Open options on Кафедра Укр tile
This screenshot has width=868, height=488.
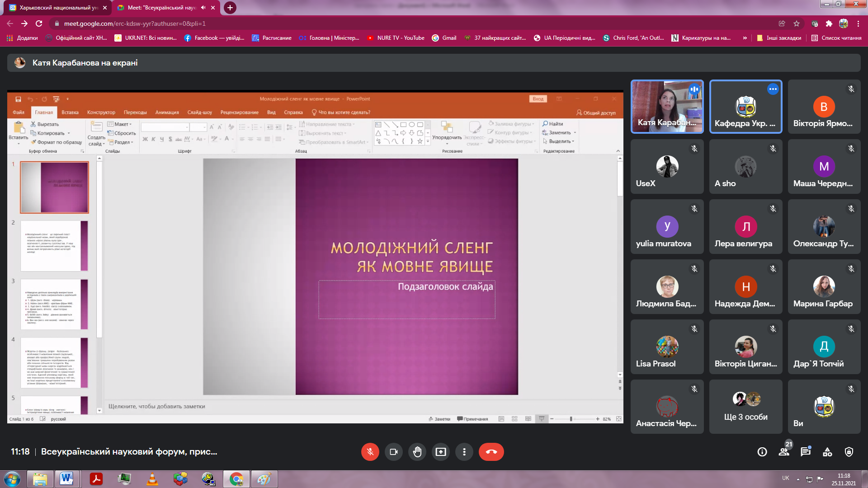point(773,89)
